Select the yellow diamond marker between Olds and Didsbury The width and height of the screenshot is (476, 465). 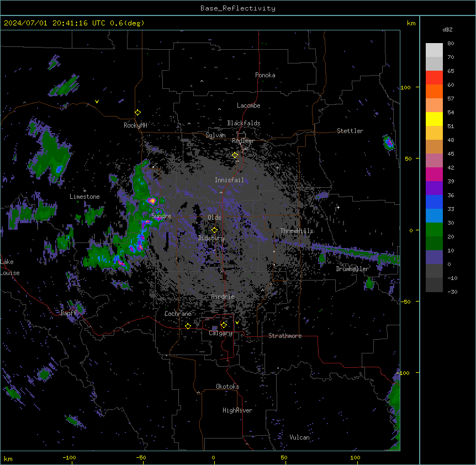click(214, 230)
